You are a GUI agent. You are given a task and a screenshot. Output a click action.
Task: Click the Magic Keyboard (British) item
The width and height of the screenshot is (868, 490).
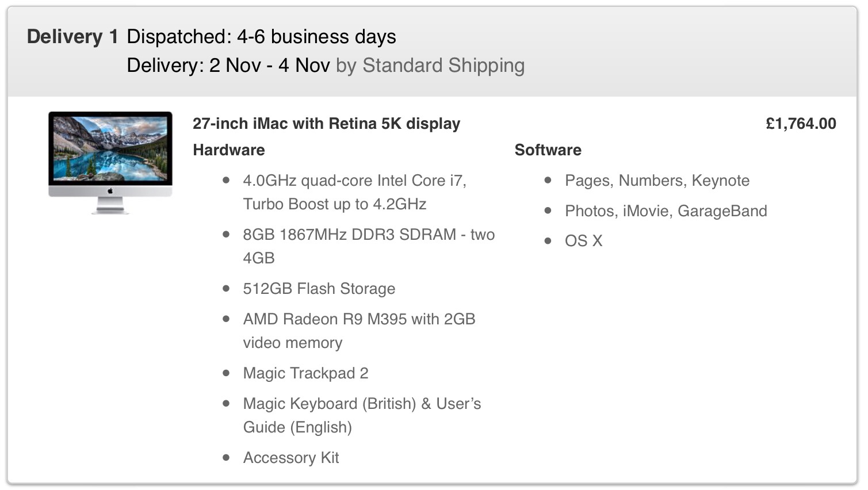click(x=361, y=404)
